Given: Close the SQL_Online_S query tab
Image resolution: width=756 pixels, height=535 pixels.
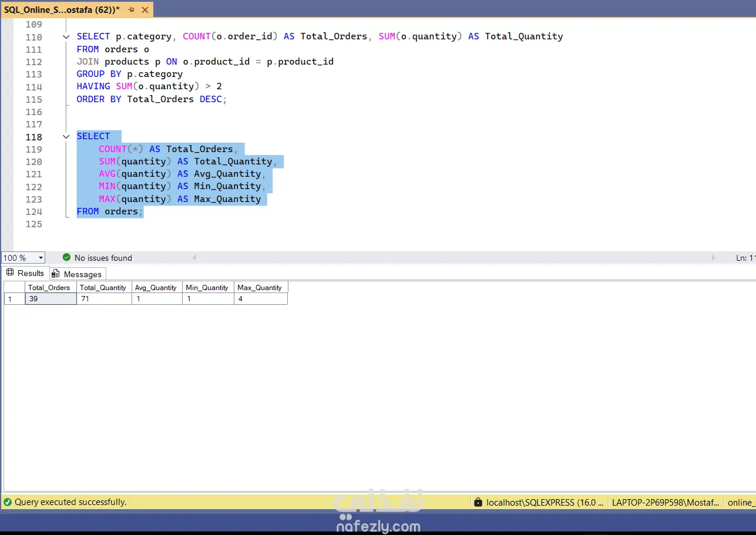Looking at the screenshot, I should click(145, 10).
